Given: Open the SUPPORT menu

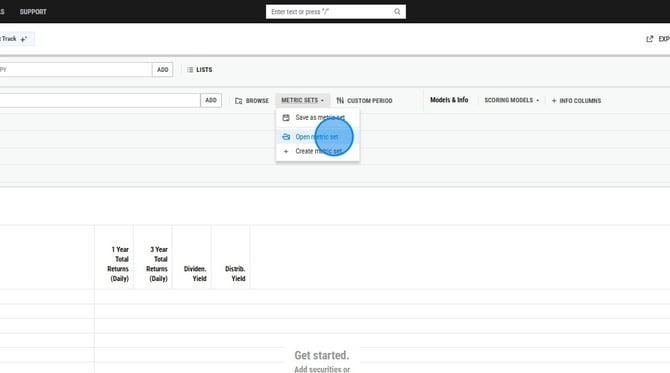Looking at the screenshot, I should pos(33,12).
